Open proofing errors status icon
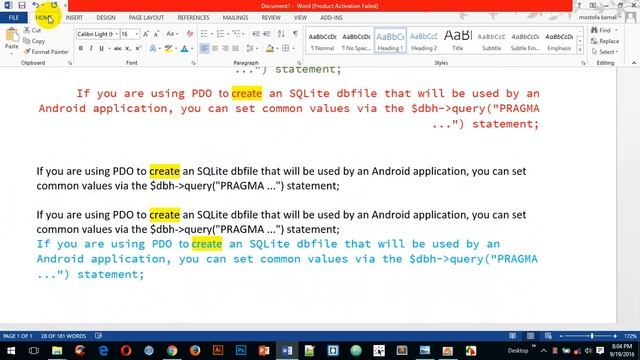The width and height of the screenshot is (640, 360). click(98, 336)
